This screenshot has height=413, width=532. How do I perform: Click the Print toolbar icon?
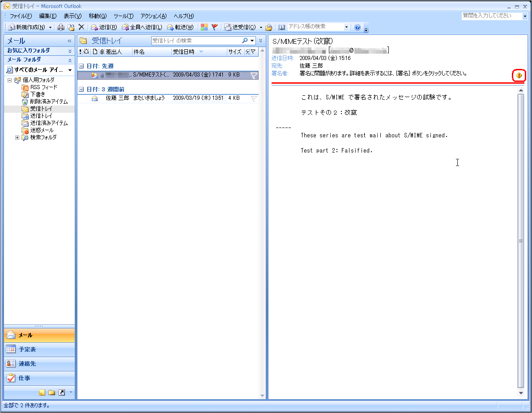point(61,27)
